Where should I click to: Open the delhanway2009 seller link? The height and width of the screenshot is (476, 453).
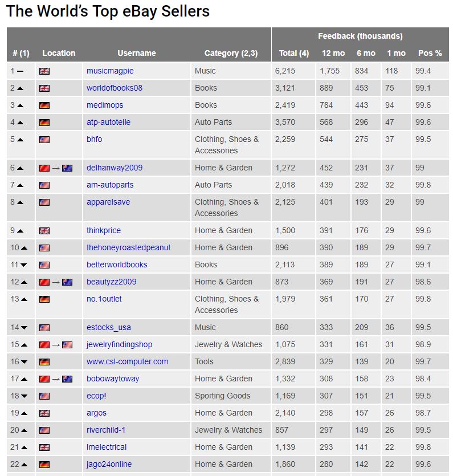tap(115, 168)
